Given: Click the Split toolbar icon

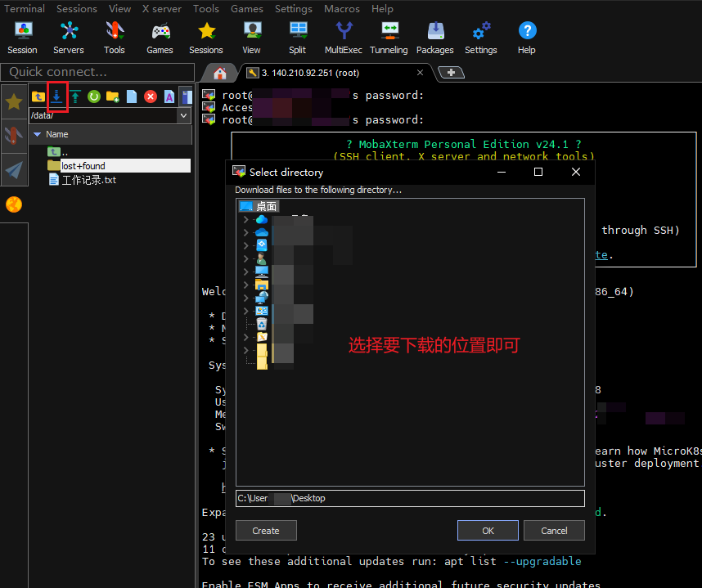Looking at the screenshot, I should click(297, 38).
